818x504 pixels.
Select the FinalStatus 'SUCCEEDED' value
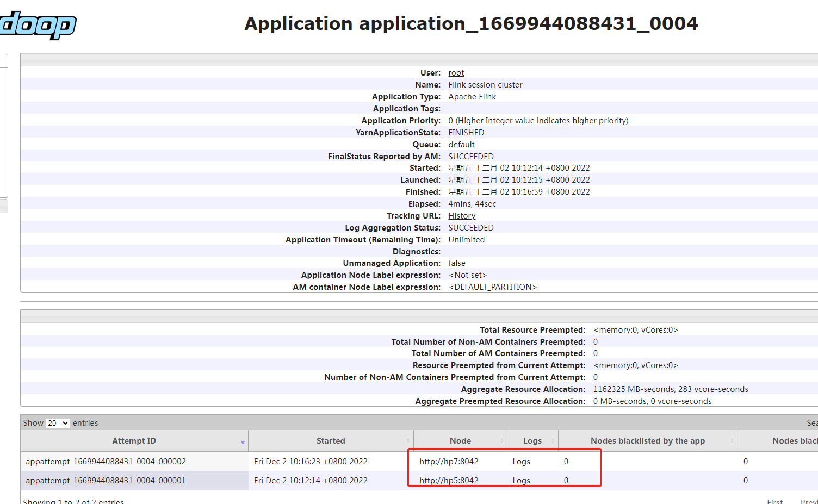pyautogui.click(x=471, y=157)
